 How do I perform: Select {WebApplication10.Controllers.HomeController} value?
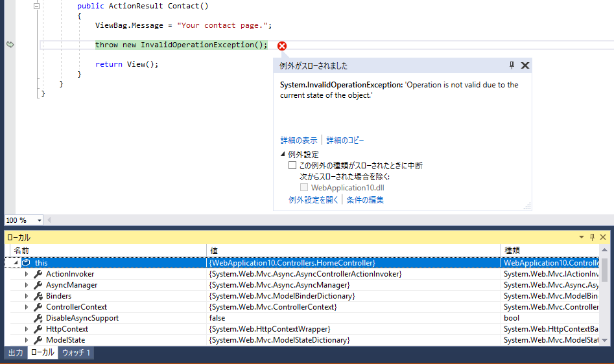[292, 263]
